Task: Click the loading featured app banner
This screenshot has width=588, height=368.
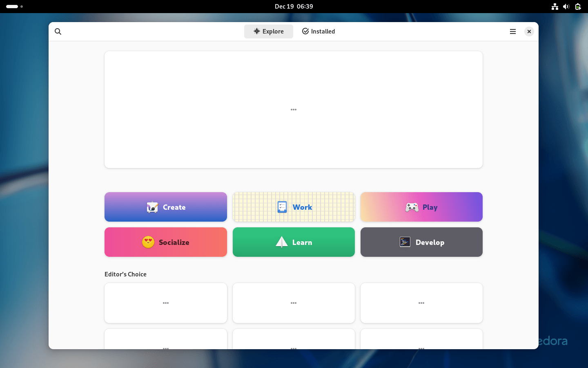Action: [x=294, y=110]
